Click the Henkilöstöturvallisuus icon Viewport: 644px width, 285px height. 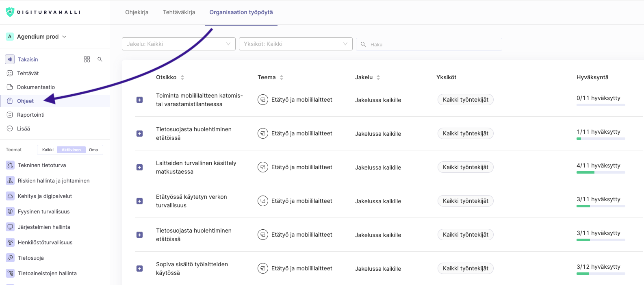pos(10,242)
